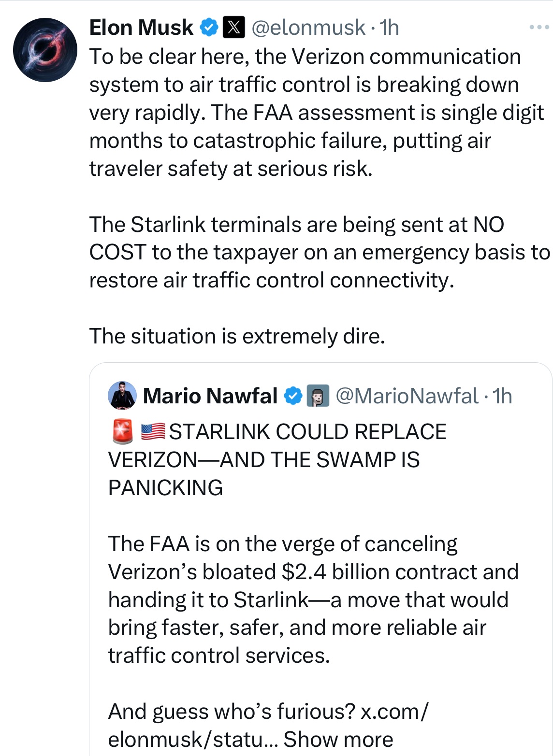
Task: Open the three-dot more options menu
Action: point(539,28)
